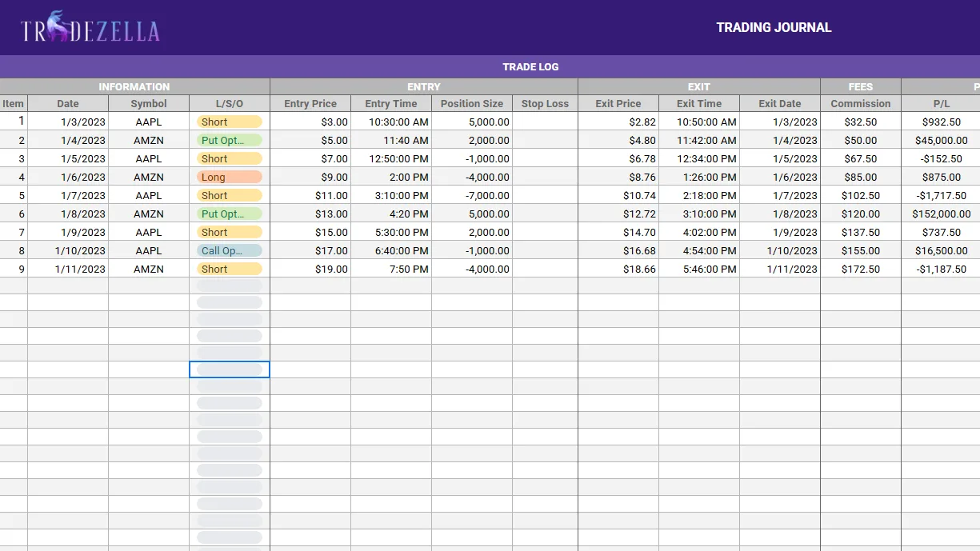Screen dimensions: 980x551
Task: Open the 'Put Opt' dropdown chip in row 2
Action: (x=229, y=140)
